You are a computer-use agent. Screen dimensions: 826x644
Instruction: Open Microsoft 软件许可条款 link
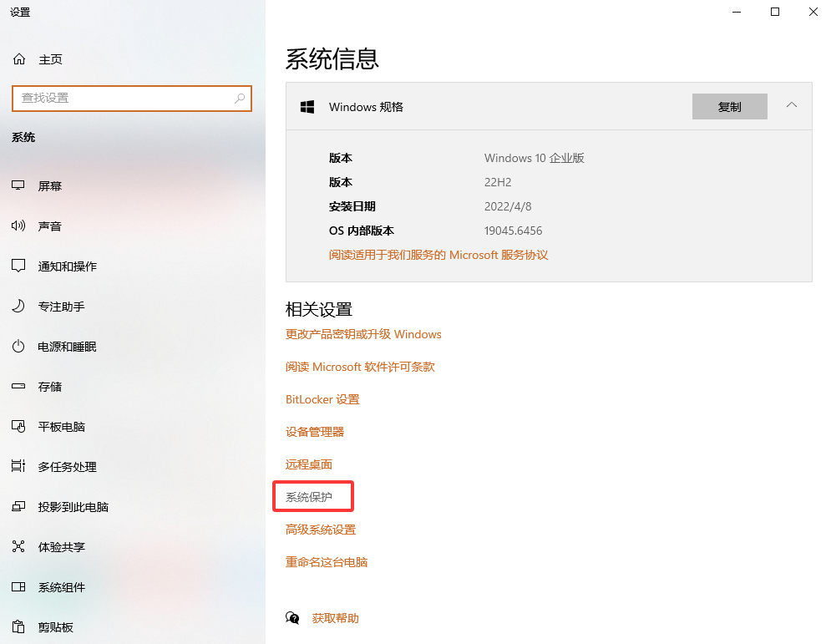point(360,367)
